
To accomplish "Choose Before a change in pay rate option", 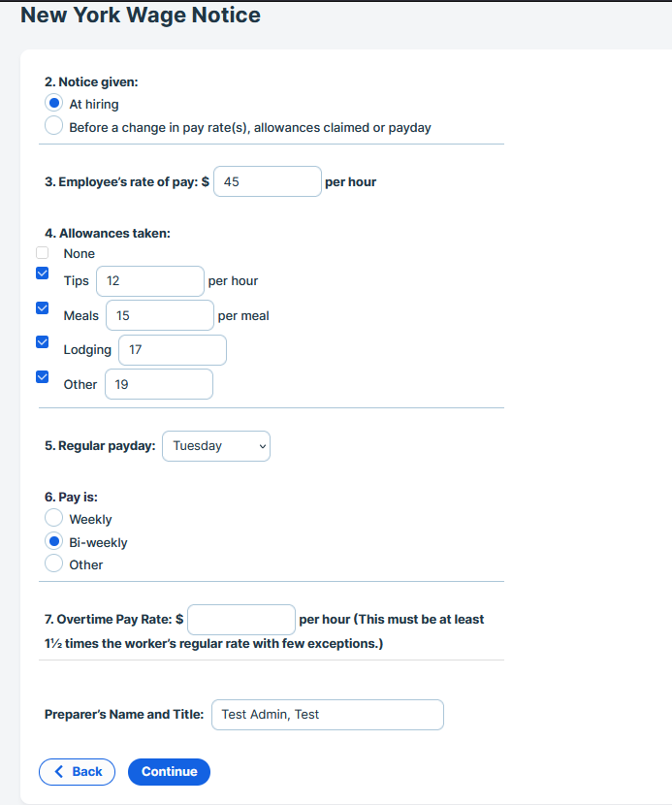I will pos(54,126).
